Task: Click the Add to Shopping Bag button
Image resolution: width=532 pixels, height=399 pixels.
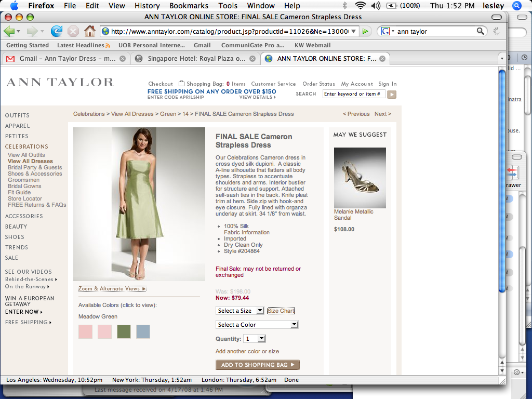Action: [258, 365]
